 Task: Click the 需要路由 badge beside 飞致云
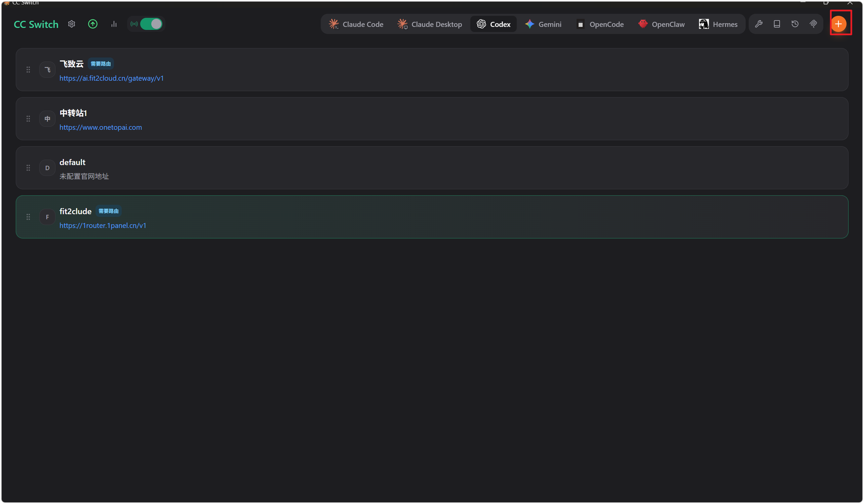[x=101, y=64]
